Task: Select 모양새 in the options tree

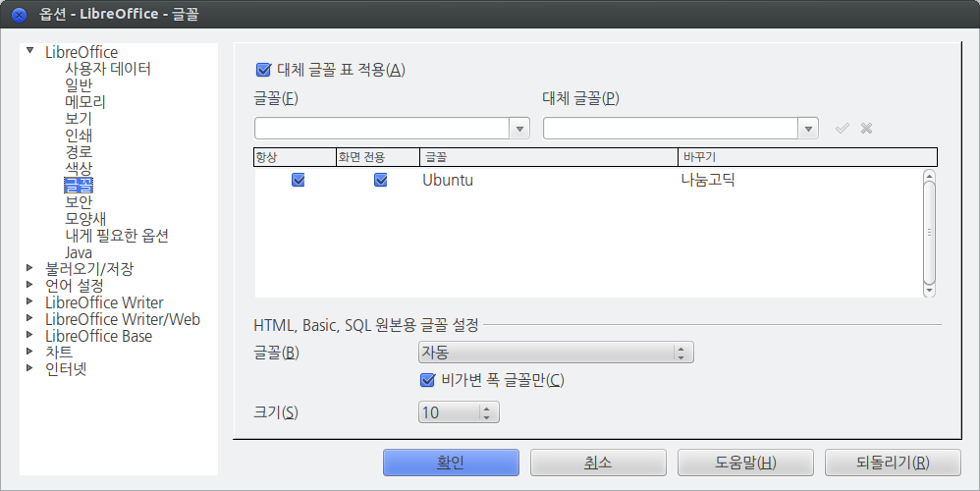Action: tap(85, 219)
